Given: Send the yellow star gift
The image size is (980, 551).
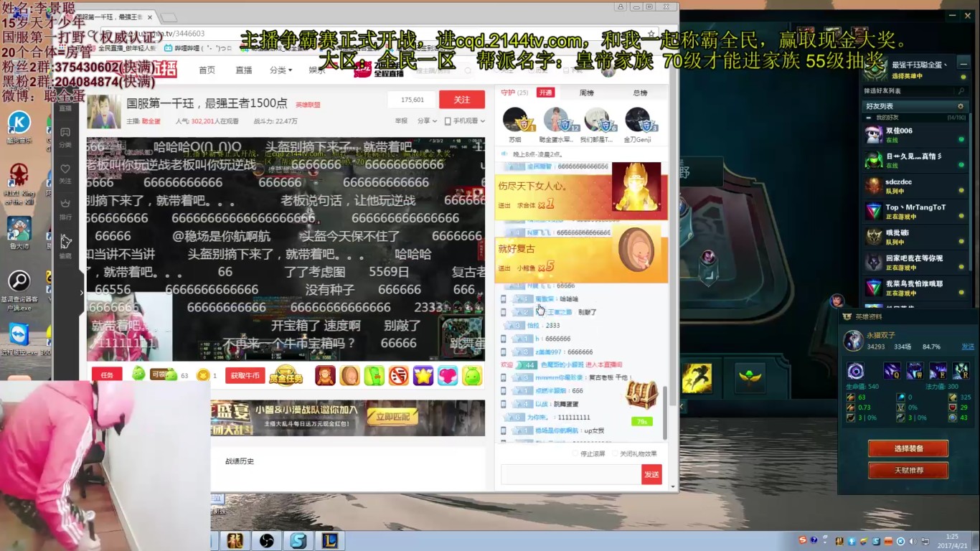Looking at the screenshot, I should pyautogui.click(x=423, y=375).
